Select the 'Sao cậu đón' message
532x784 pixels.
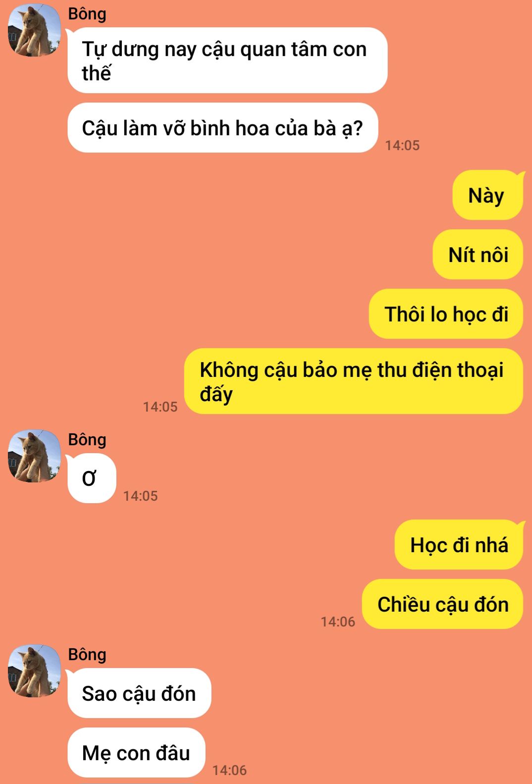[139, 693]
